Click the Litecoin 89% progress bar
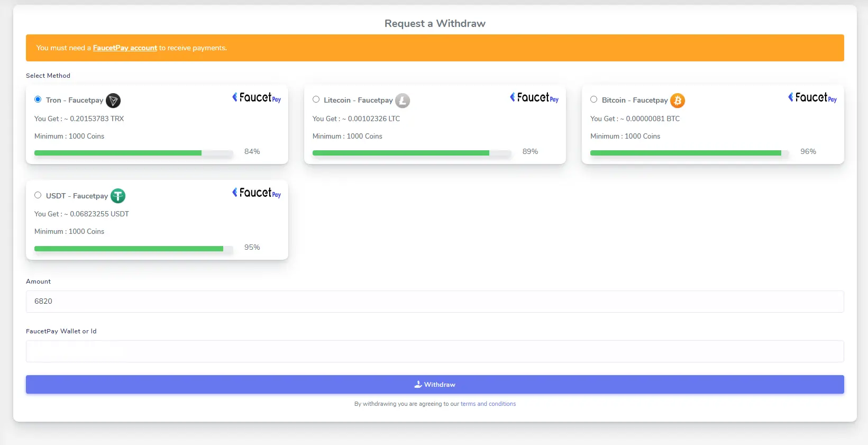This screenshot has height=445, width=868. pos(412,153)
